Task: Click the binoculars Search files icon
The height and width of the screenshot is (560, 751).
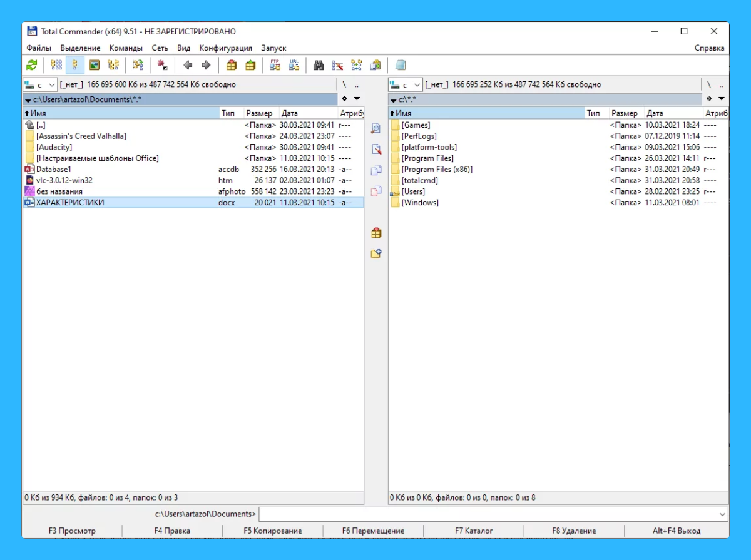Action: (319, 65)
